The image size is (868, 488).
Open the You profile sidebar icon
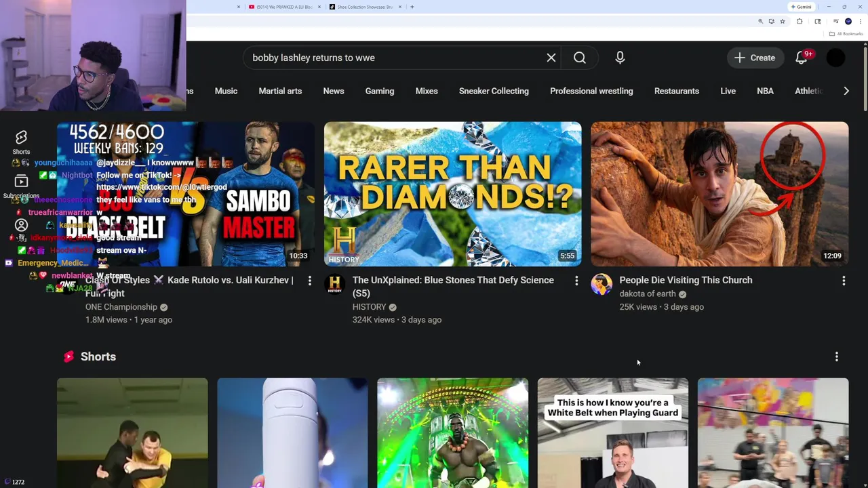tap(21, 225)
